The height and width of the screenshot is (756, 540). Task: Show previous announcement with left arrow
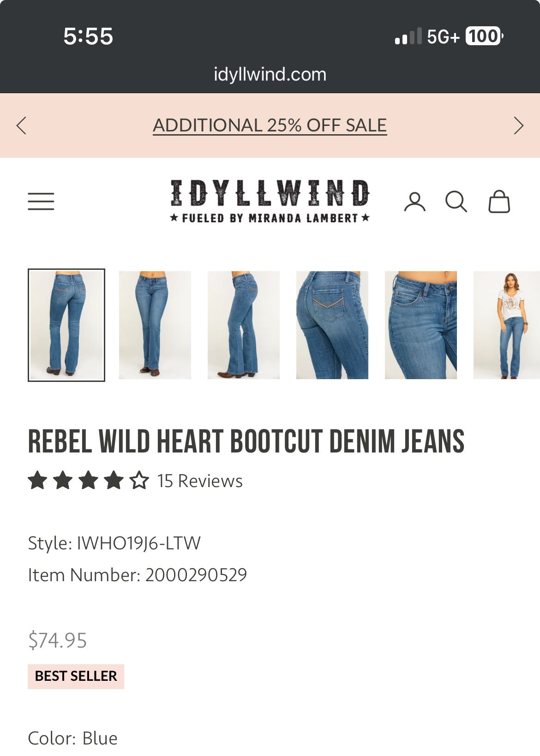click(x=21, y=125)
